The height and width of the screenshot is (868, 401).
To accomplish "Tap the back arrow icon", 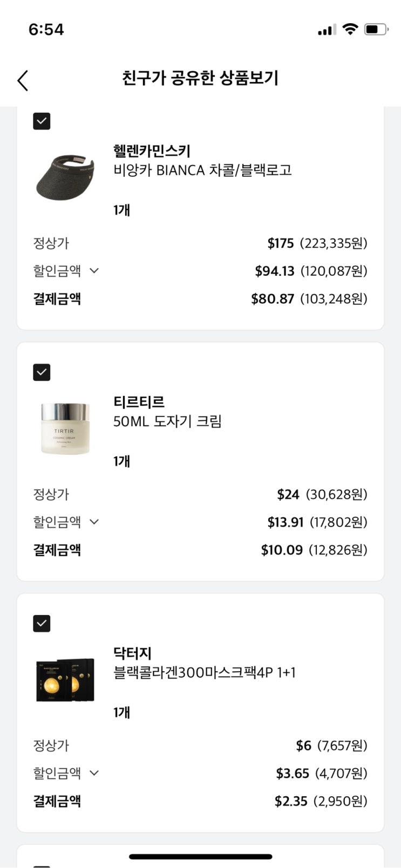I will pos(23,80).
